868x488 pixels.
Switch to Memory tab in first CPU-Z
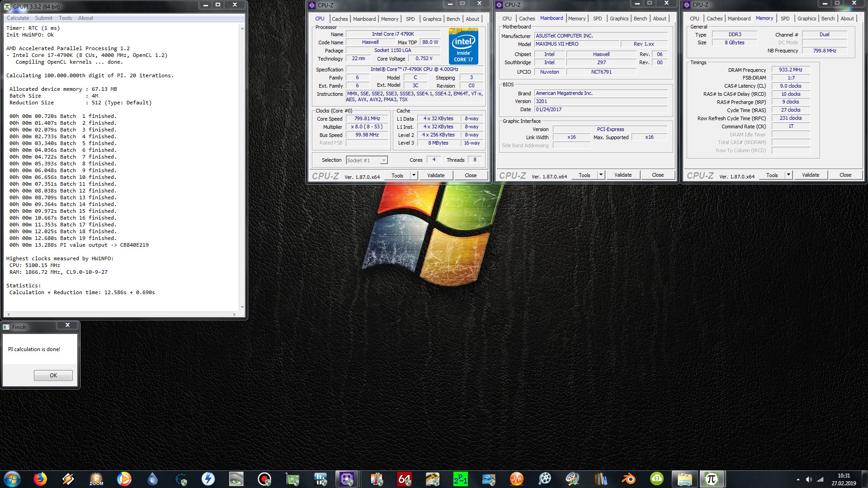390,19
